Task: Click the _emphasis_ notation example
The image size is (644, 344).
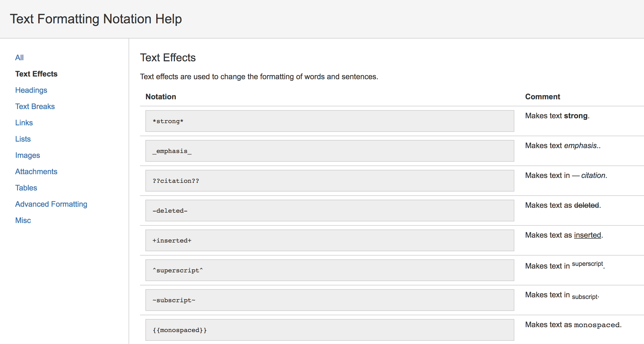Action: coord(329,151)
